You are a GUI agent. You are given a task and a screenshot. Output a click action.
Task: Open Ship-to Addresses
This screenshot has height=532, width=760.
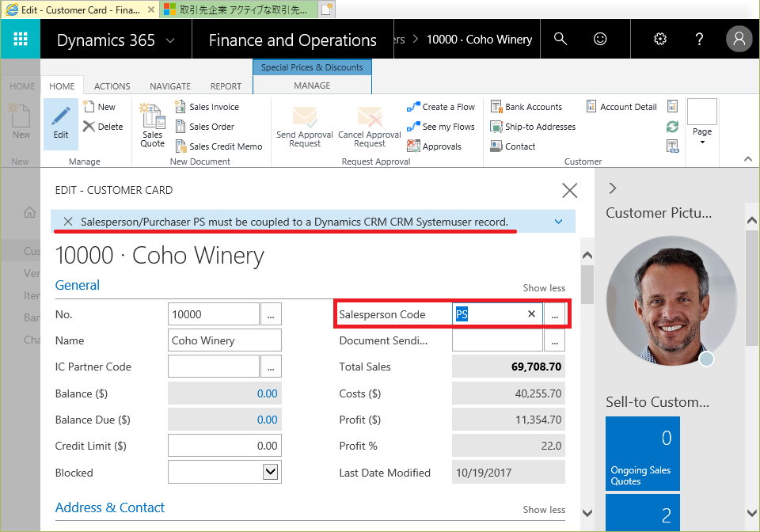[533, 127]
